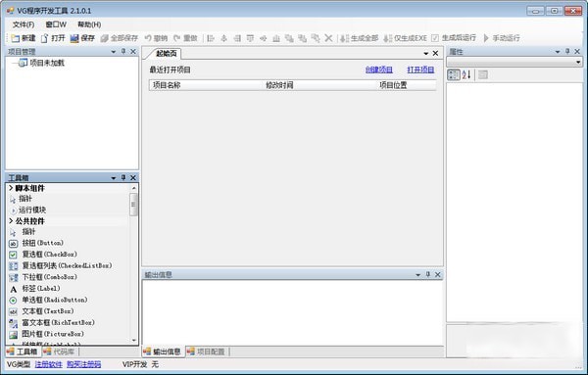Pin the 项目管理 panel
Viewport: 588px width, 375px height.
pos(123,51)
